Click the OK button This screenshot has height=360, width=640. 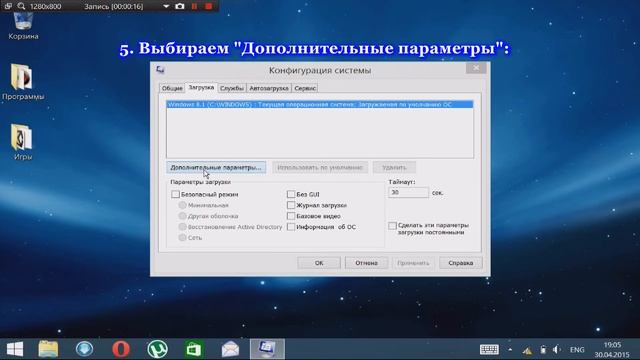tap(319, 263)
